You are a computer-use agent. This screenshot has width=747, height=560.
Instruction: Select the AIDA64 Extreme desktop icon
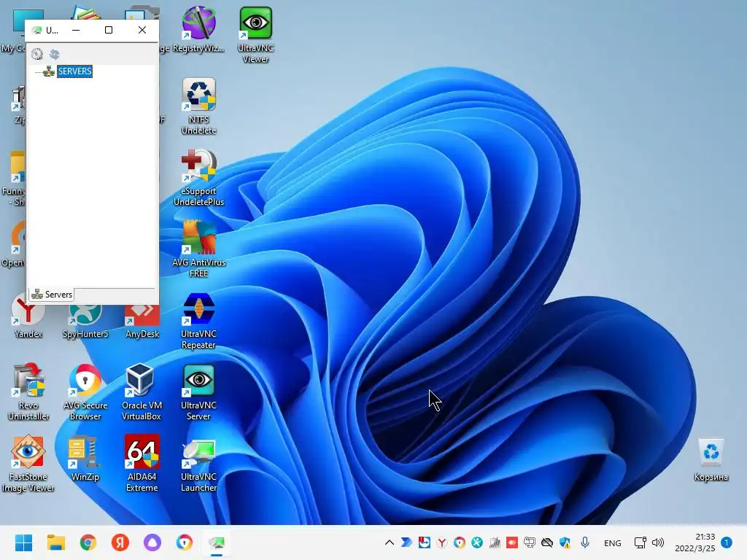point(142,463)
